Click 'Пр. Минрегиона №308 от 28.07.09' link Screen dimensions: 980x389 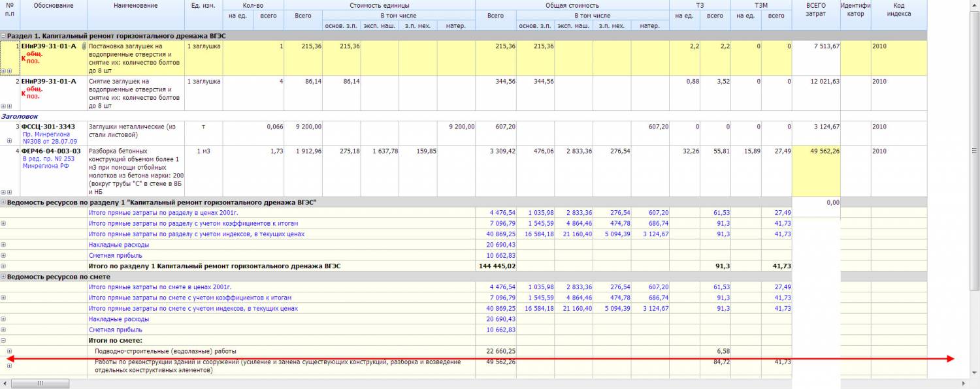[x=50, y=137]
